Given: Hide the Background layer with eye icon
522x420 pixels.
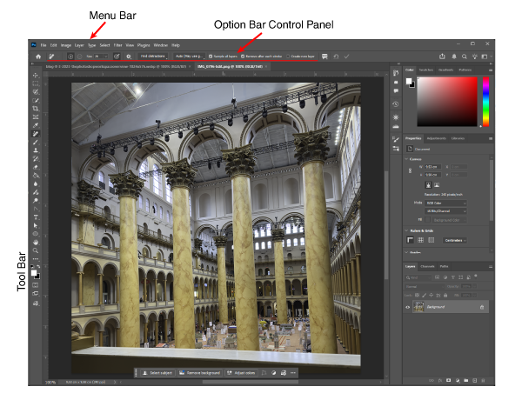Looking at the screenshot, I should 408,307.
